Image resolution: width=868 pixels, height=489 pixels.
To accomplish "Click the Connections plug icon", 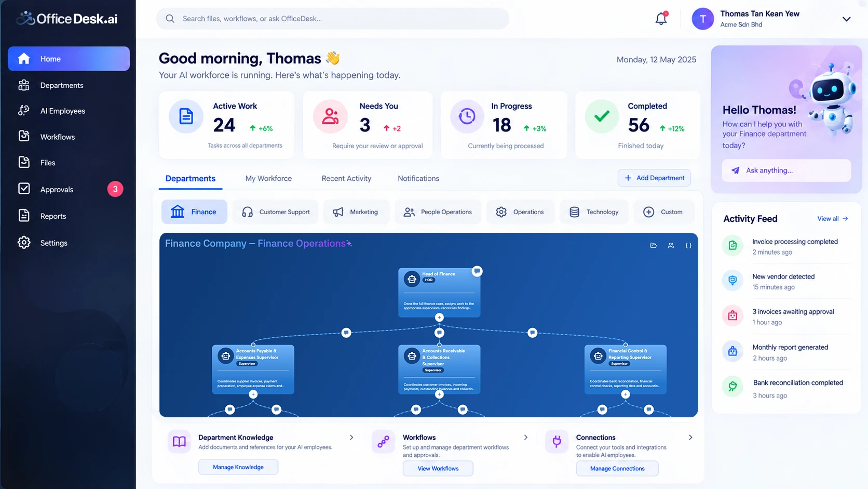I will [557, 442].
